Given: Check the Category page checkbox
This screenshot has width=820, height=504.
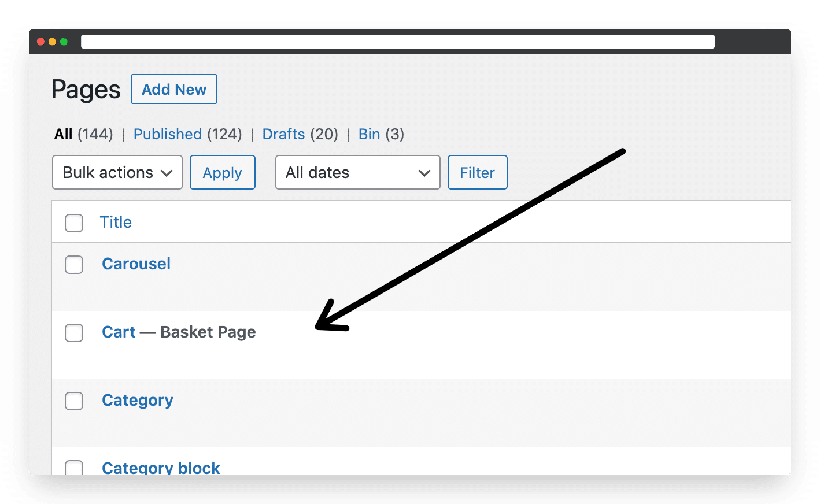Looking at the screenshot, I should (x=74, y=401).
